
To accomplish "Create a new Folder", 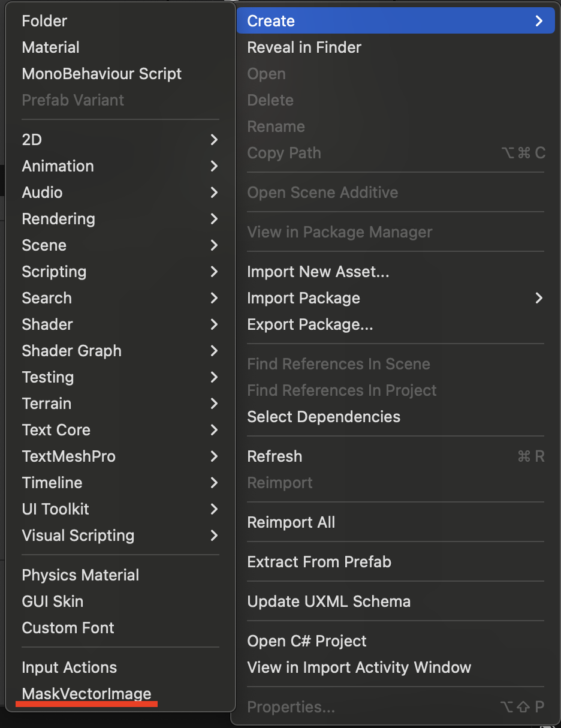I will pyautogui.click(x=44, y=21).
